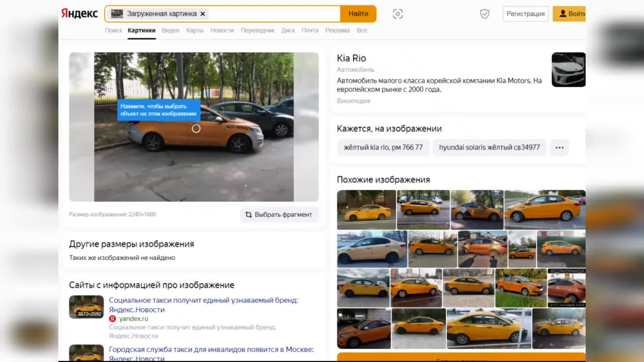Switch to the Поиск tab
Viewport: 644px width, 362px height.
(113, 30)
